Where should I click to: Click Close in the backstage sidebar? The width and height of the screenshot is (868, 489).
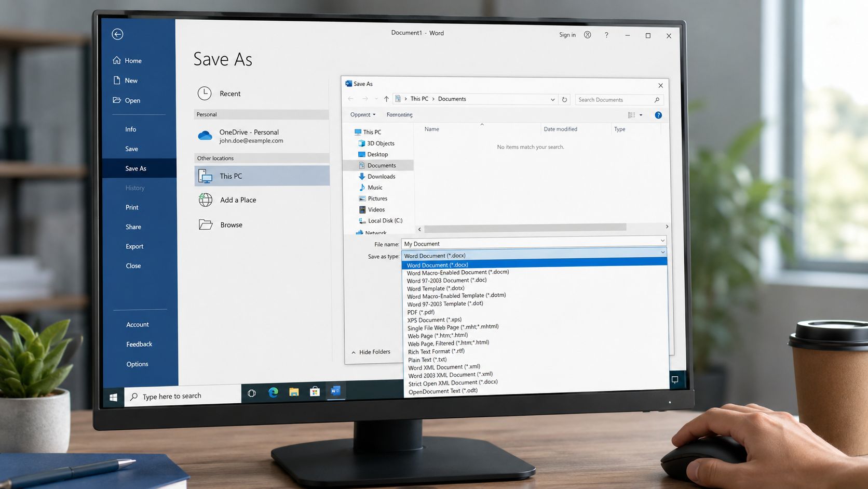coord(133,266)
